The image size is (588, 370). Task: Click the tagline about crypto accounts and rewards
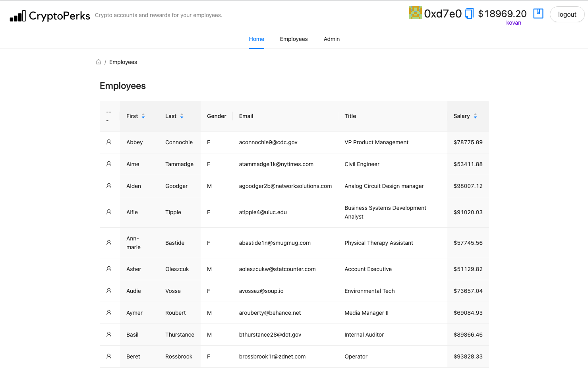(159, 15)
